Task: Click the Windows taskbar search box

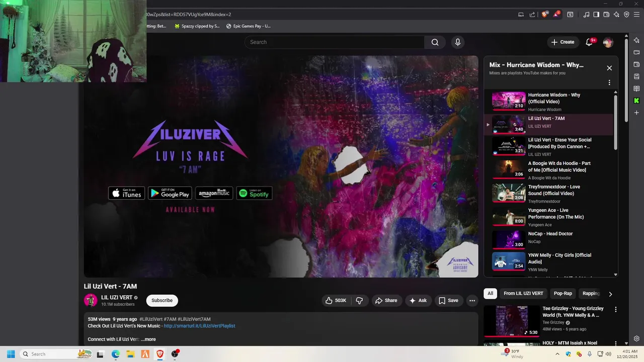Action: (56, 354)
